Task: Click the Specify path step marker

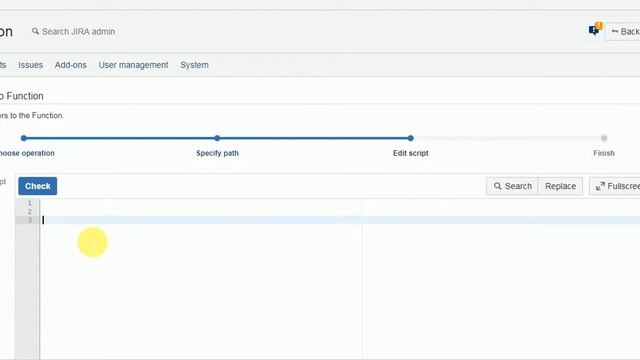Action: coord(217,138)
